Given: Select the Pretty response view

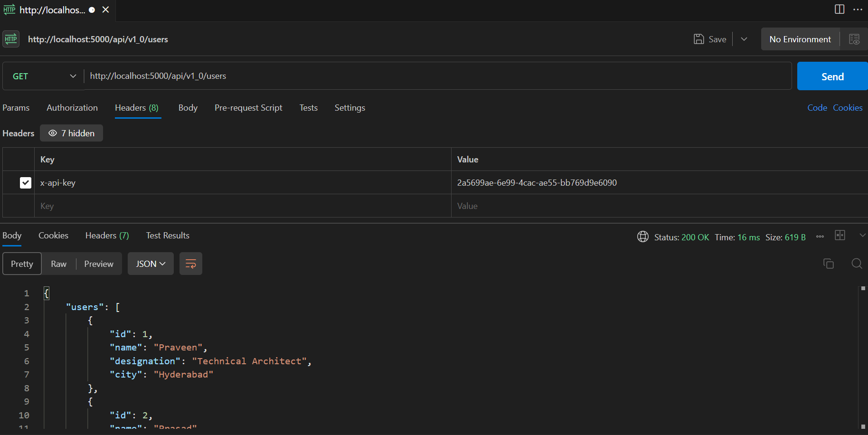Looking at the screenshot, I should (x=22, y=264).
